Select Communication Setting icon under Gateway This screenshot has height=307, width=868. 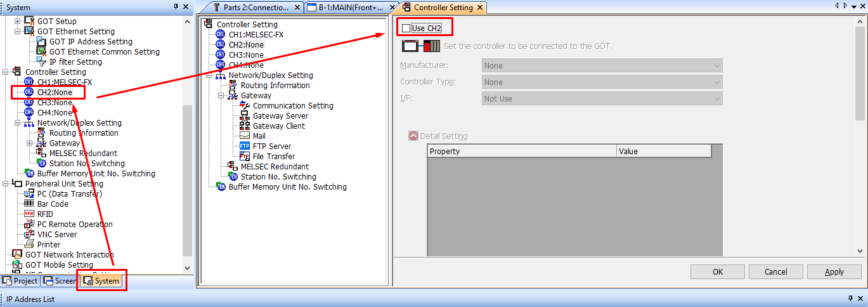click(x=245, y=106)
